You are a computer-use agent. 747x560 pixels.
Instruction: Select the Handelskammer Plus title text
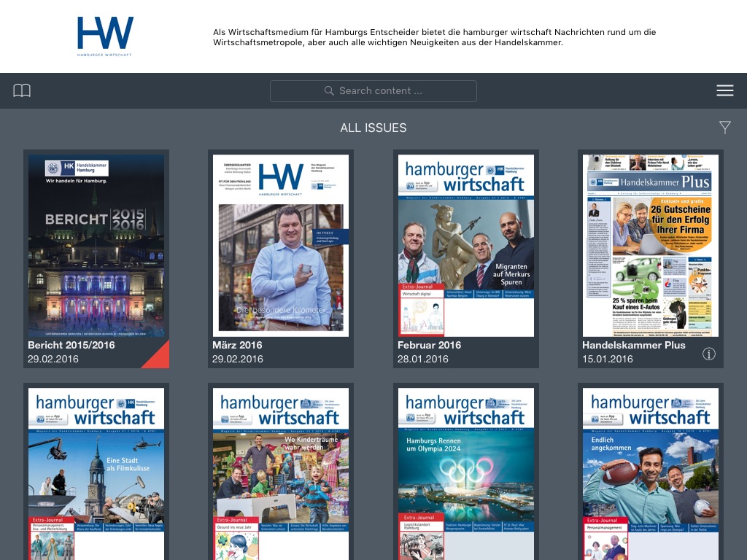point(634,345)
